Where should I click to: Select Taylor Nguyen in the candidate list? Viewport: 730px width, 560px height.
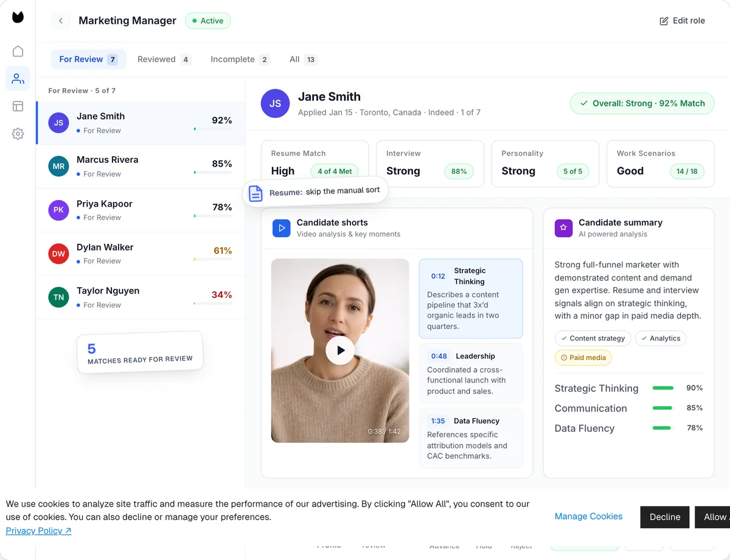141,297
